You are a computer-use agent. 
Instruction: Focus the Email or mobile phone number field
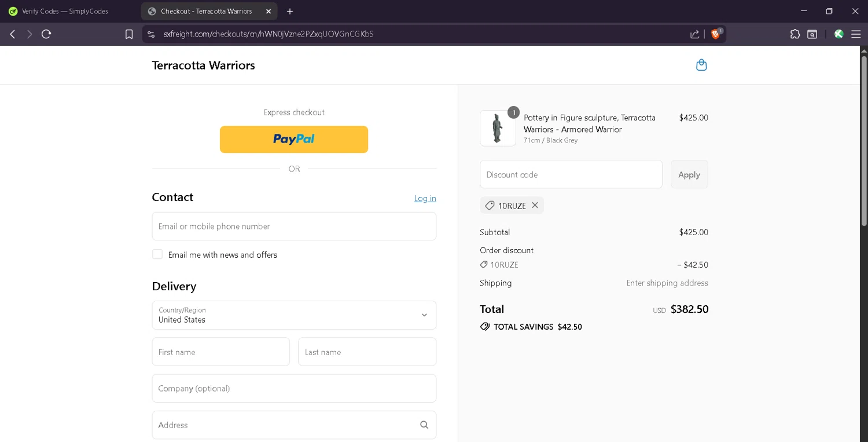tap(294, 226)
